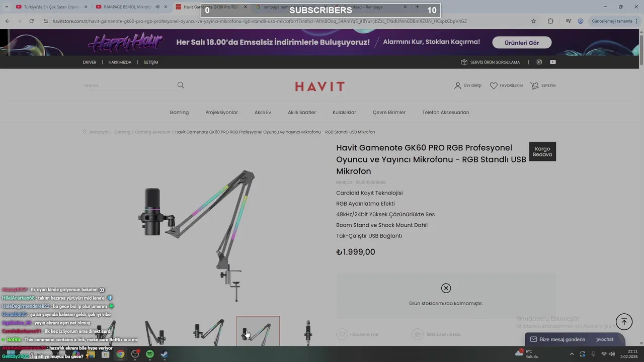Click Güncellemeyi tamamla update button

(615, 21)
